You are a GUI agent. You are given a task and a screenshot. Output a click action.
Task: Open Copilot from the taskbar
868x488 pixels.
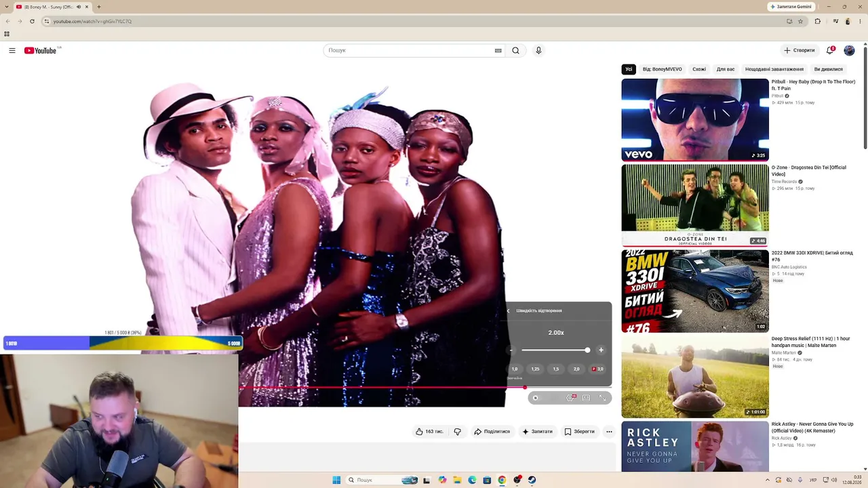pyautogui.click(x=442, y=480)
